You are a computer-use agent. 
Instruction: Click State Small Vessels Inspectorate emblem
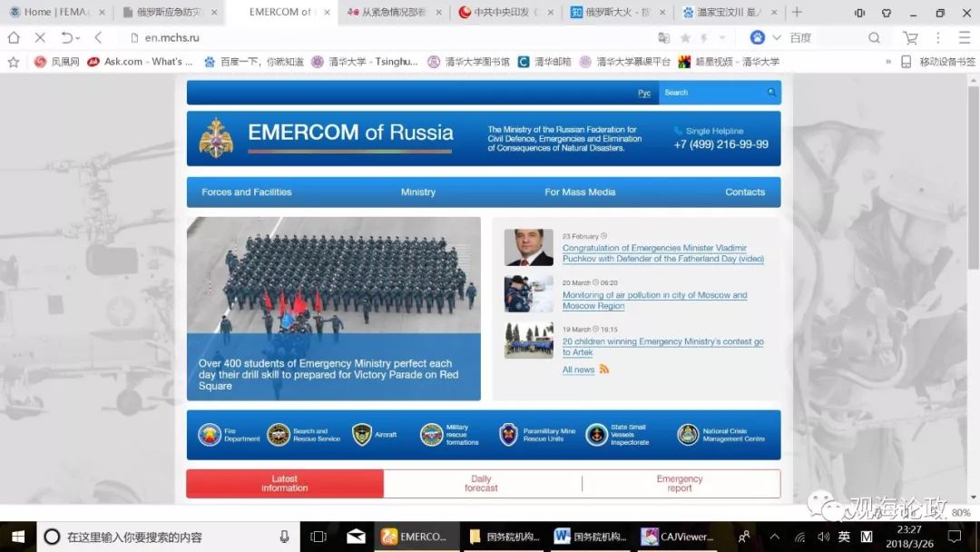(x=596, y=435)
